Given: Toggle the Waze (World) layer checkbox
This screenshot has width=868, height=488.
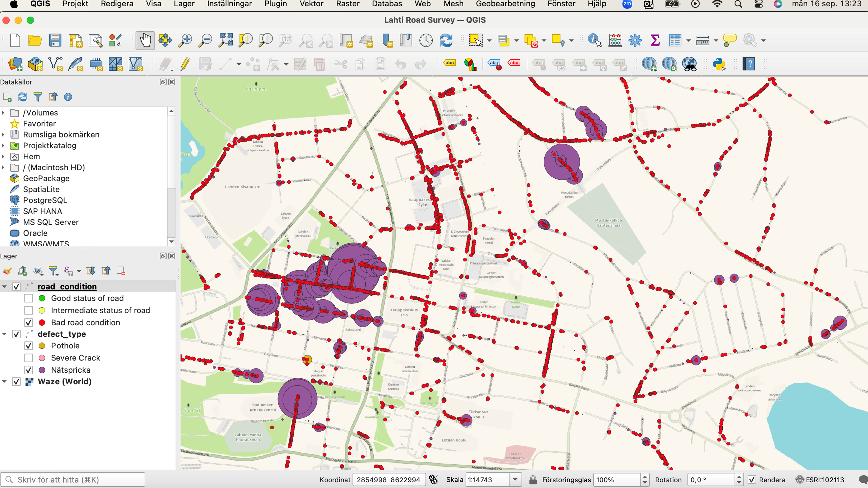Looking at the screenshot, I should tap(16, 382).
